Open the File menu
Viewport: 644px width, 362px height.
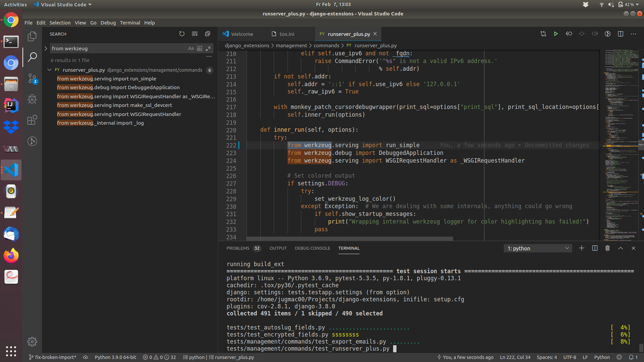pyautogui.click(x=29, y=22)
